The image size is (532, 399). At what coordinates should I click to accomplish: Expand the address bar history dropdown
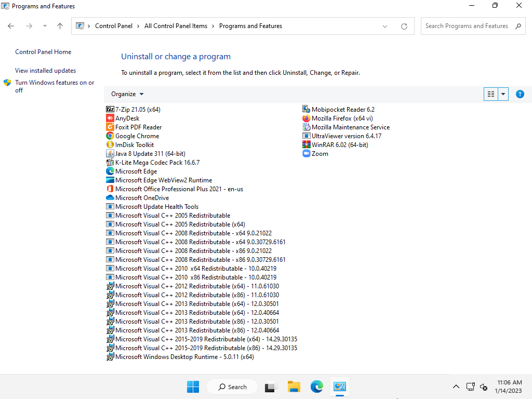point(385,26)
